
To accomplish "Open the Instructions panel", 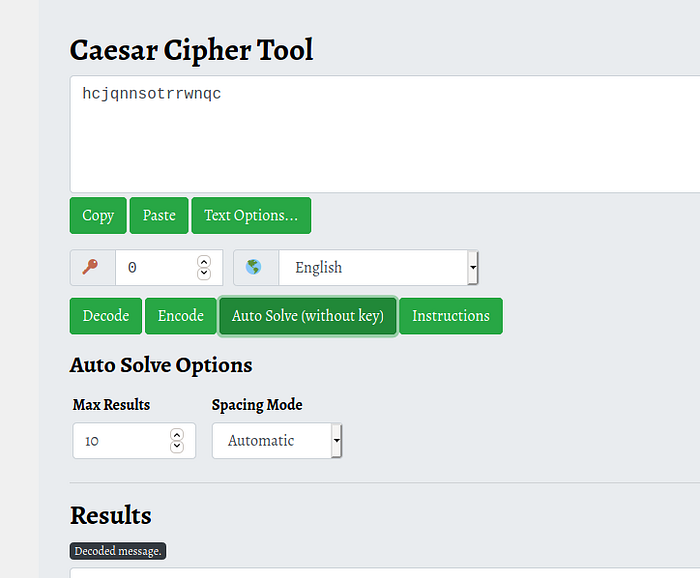I will [451, 316].
